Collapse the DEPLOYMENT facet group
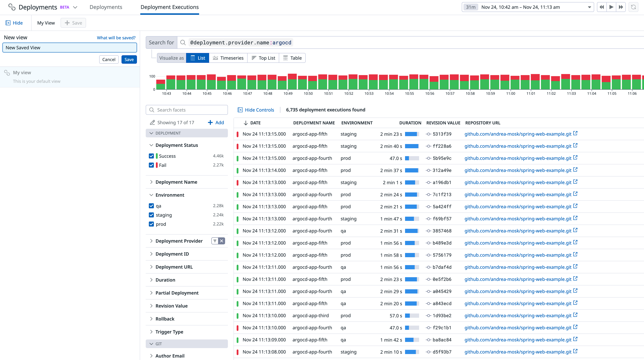Image resolution: width=644 pixels, height=360 pixels. tap(151, 133)
